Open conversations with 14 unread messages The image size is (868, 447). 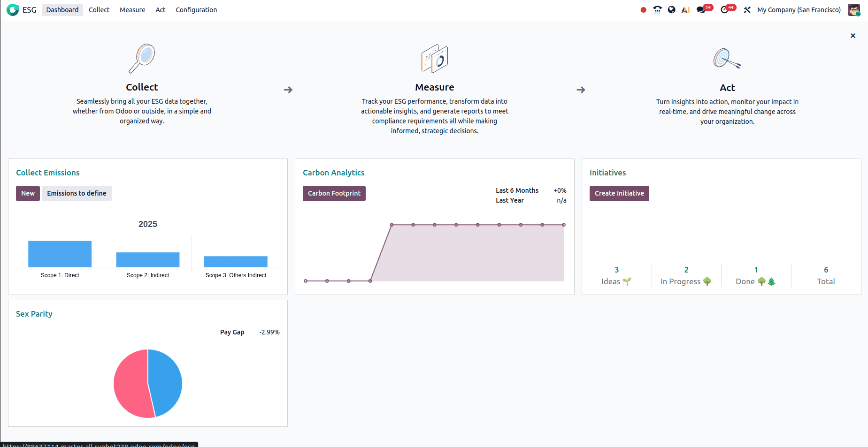pos(701,10)
